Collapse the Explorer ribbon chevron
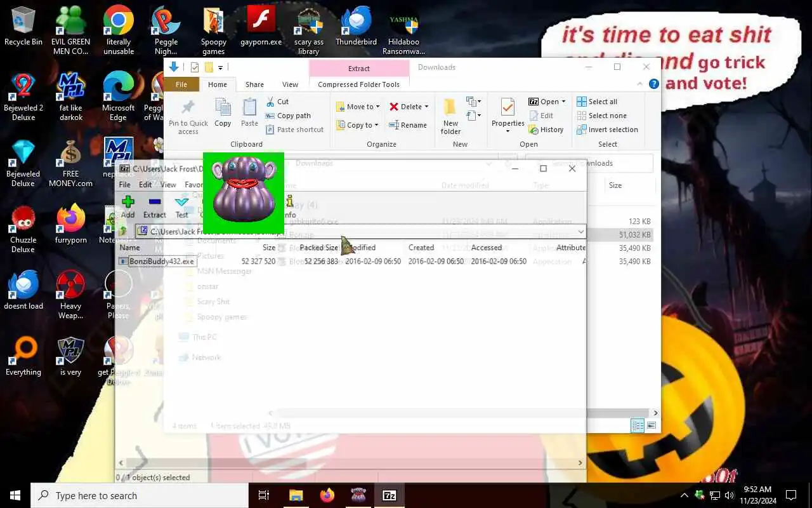812x508 pixels. [x=640, y=84]
